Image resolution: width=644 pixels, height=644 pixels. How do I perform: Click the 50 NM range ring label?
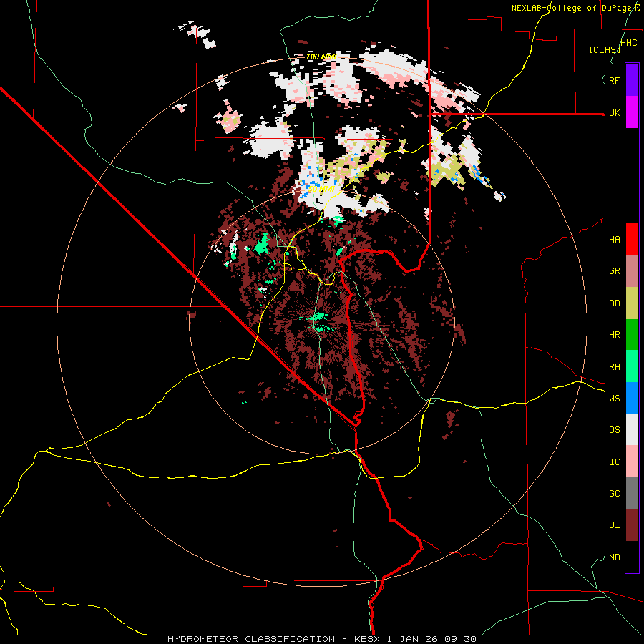coord(321,190)
